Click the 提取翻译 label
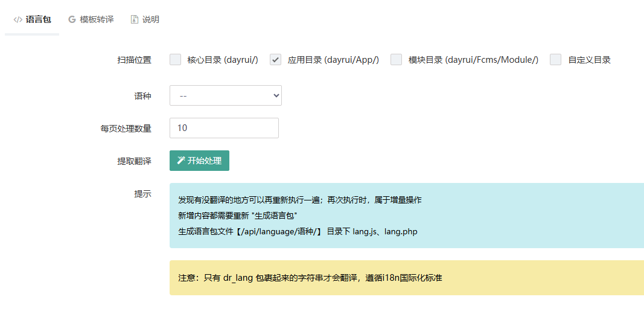The image size is (644, 317). point(135,161)
